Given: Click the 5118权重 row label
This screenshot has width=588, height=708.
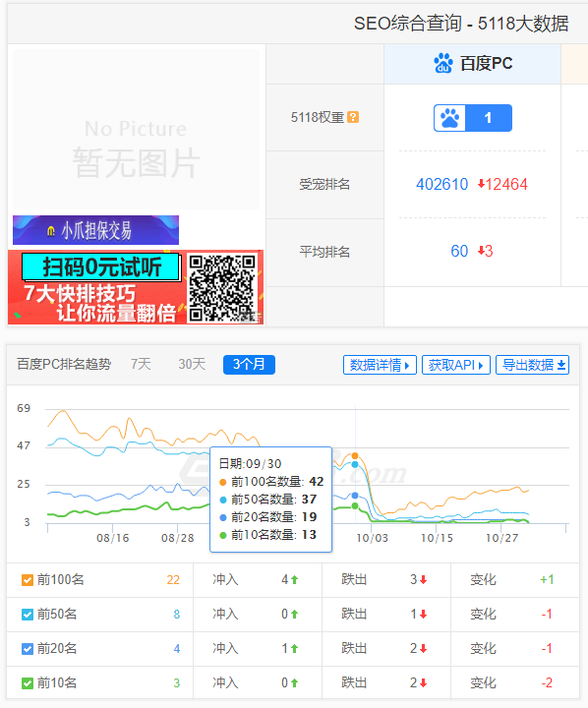Looking at the screenshot, I should pyautogui.click(x=318, y=117).
